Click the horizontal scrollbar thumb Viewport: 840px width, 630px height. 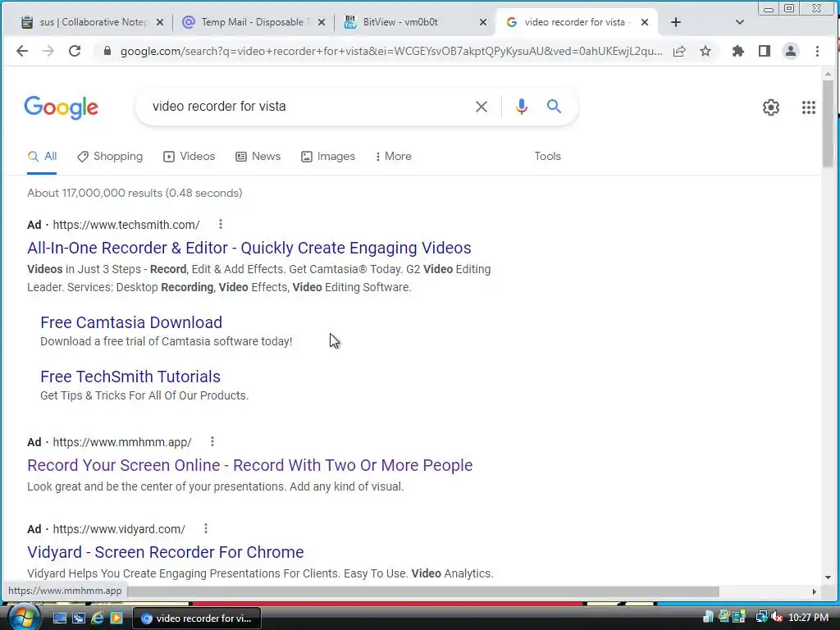(423, 591)
